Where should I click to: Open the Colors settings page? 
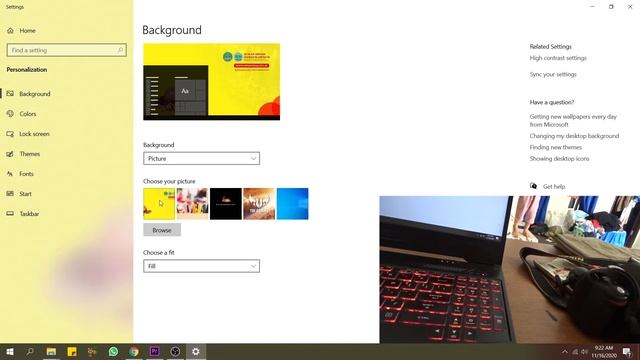[28, 114]
